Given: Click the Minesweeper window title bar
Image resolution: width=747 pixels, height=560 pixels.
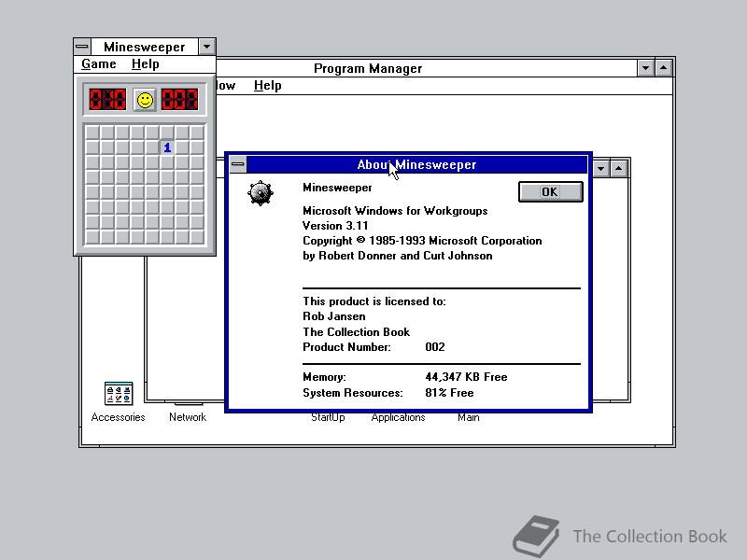Looking at the screenshot, I should pyautogui.click(x=145, y=47).
